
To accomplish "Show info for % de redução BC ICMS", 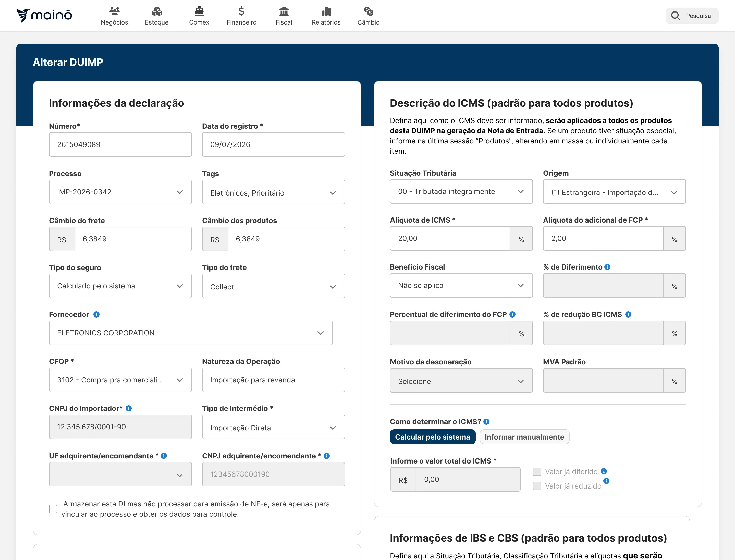I will [628, 314].
